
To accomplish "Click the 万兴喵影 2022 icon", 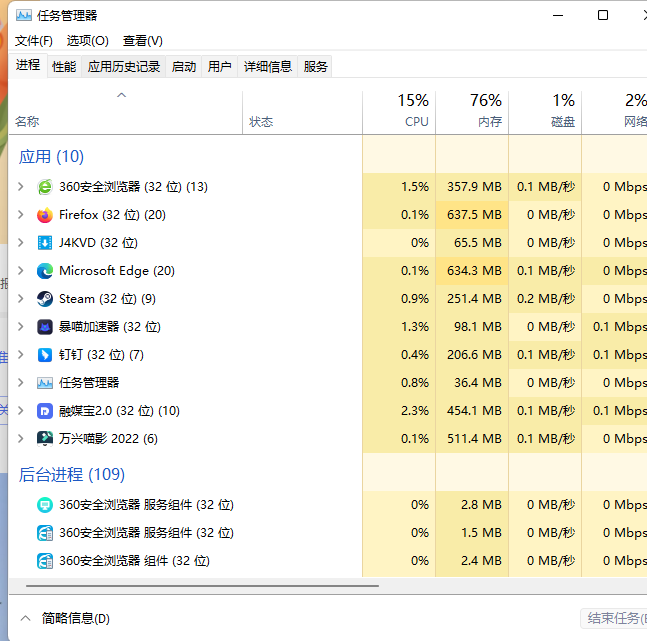I will (x=45, y=439).
